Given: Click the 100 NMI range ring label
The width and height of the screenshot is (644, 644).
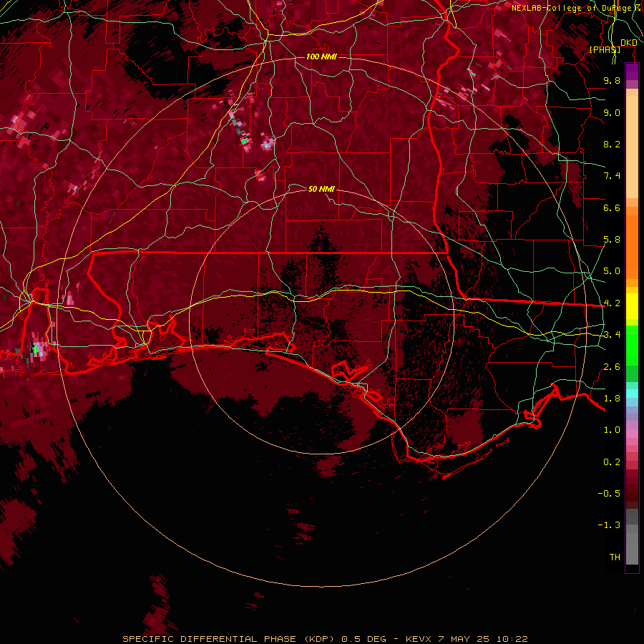Looking at the screenshot, I should pos(321,57).
